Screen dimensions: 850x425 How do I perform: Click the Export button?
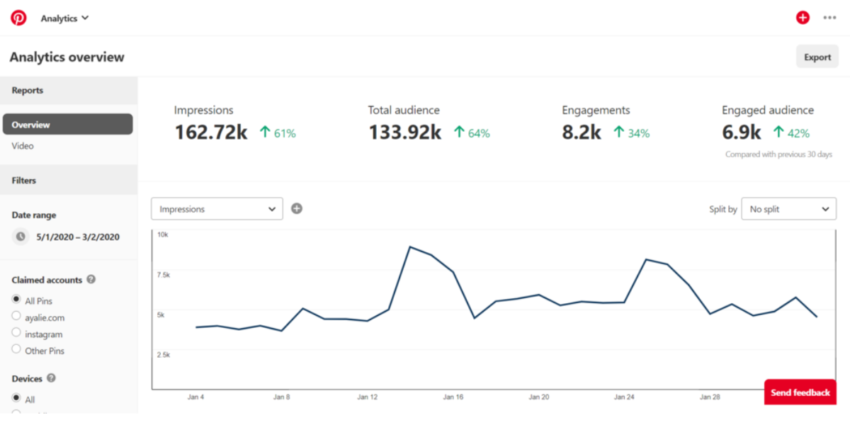pyautogui.click(x=817, y=57)
